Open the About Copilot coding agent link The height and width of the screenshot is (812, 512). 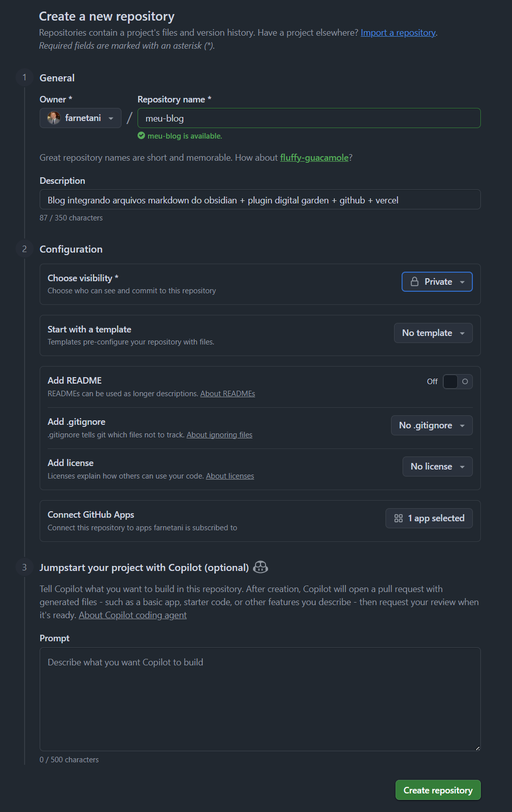coord(133,615)
